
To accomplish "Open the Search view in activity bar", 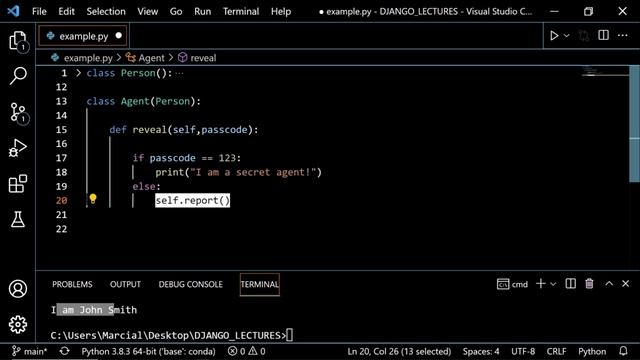I will click(18, 76).
